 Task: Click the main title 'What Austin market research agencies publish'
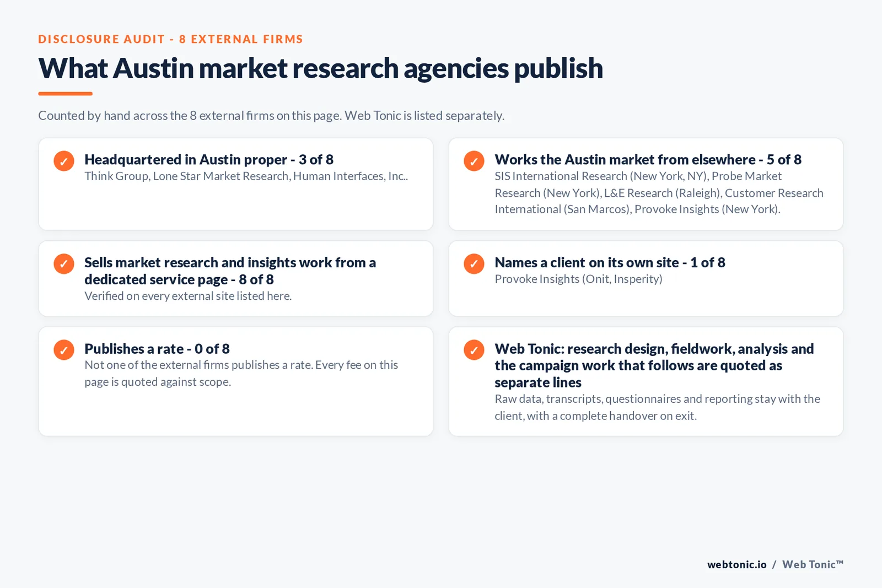click(x=320, y=68)
